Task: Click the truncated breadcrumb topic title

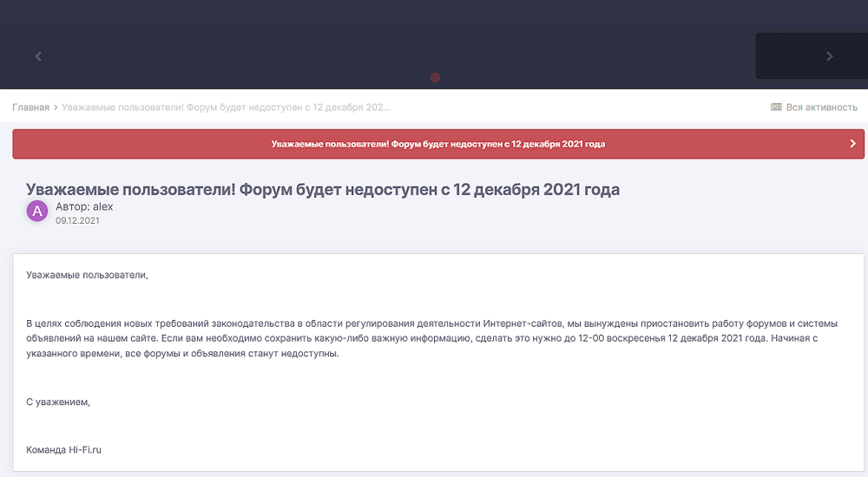Action: click(x=226, y=108)
